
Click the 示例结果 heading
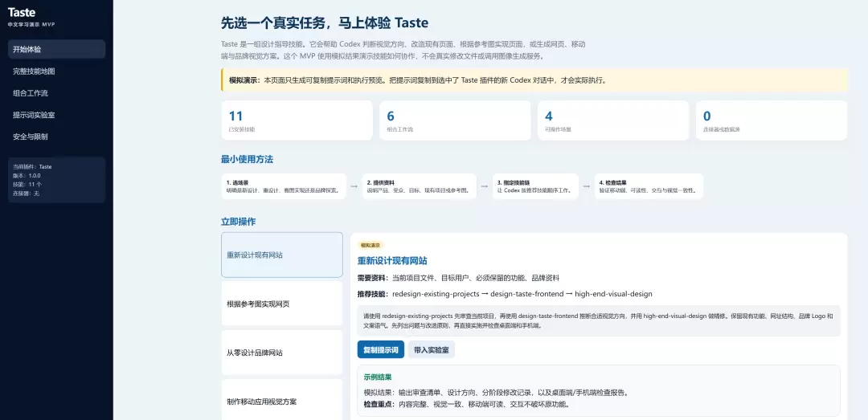pyautogui.click(x=378, y=377)
